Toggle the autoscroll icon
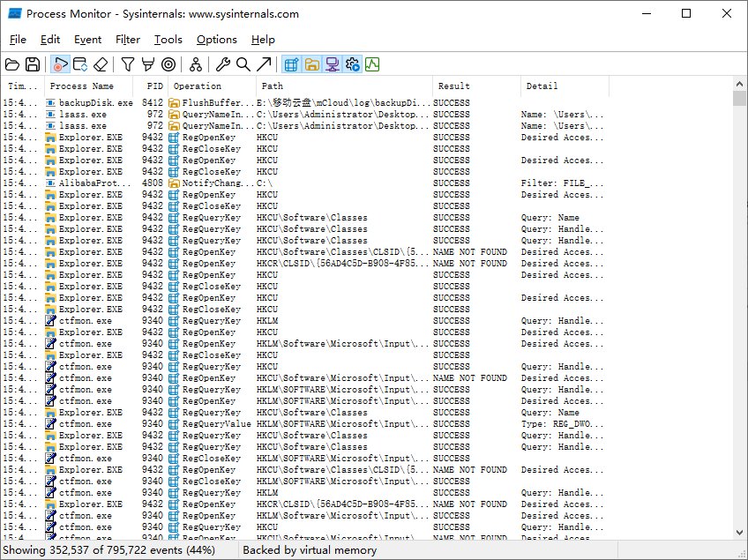This screenshot has width=748, height=560. (80, 64)
